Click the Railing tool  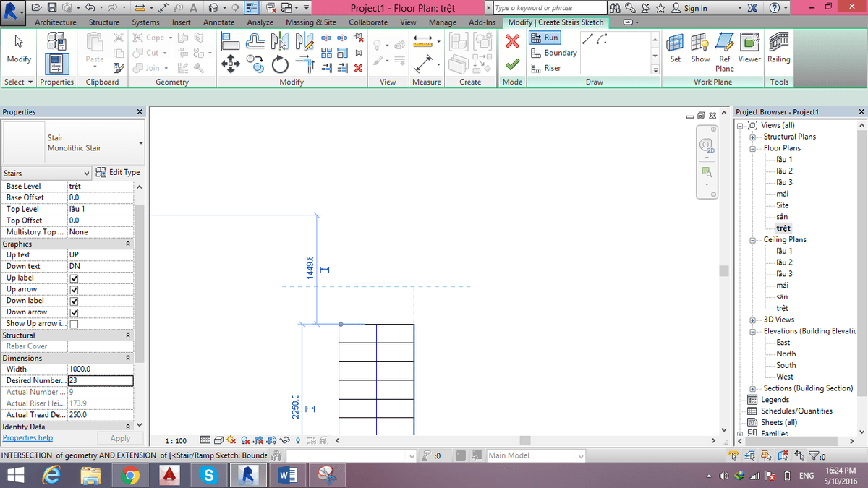pos(779,49)
